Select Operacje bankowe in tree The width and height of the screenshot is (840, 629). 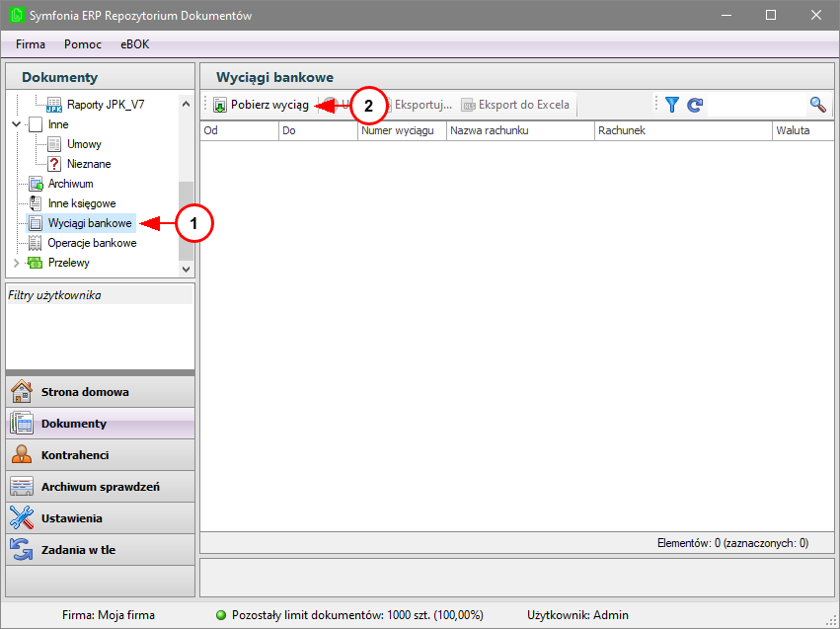pos(92,243)
